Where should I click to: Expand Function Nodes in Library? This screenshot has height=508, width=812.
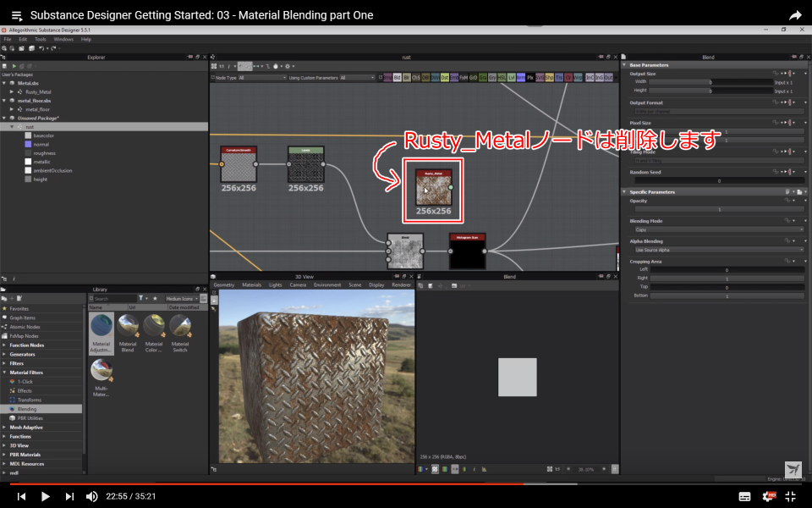[x=5, y=345]
